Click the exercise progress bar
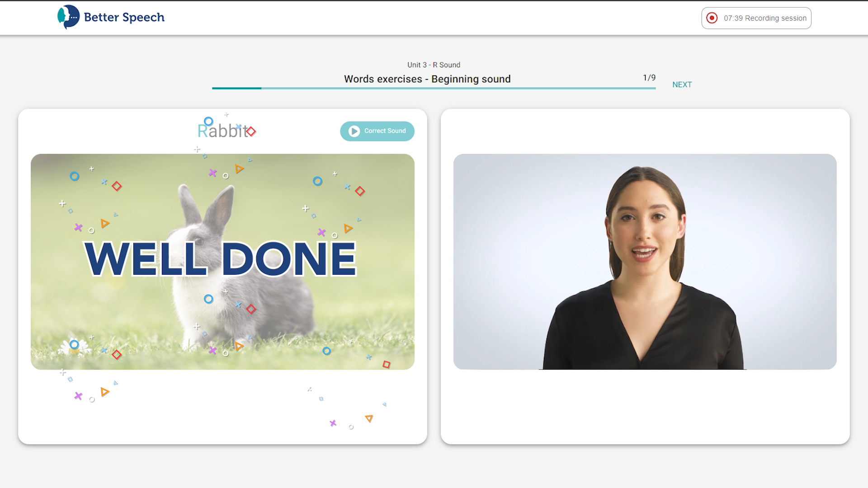The image size is (868, 488). coord(434,88)
